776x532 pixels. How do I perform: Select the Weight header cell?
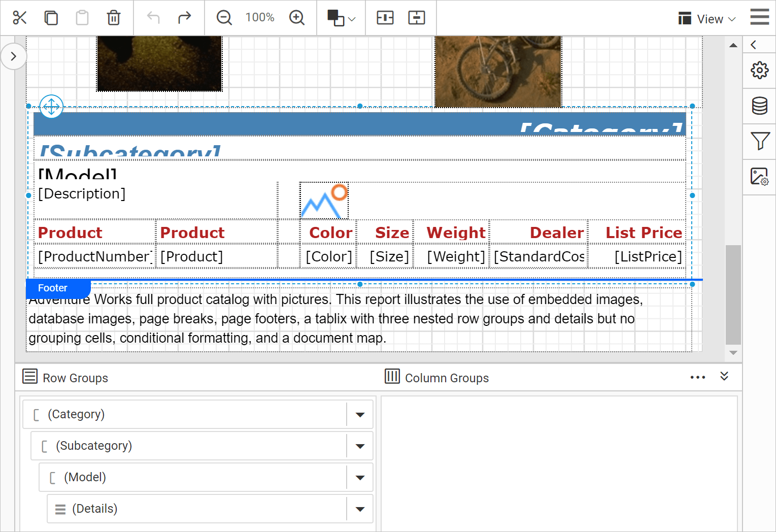tap(452, 232)
